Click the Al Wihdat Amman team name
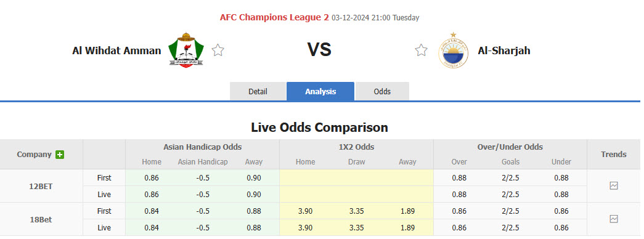This screenshot has width=644, height=239. point(116,51)
